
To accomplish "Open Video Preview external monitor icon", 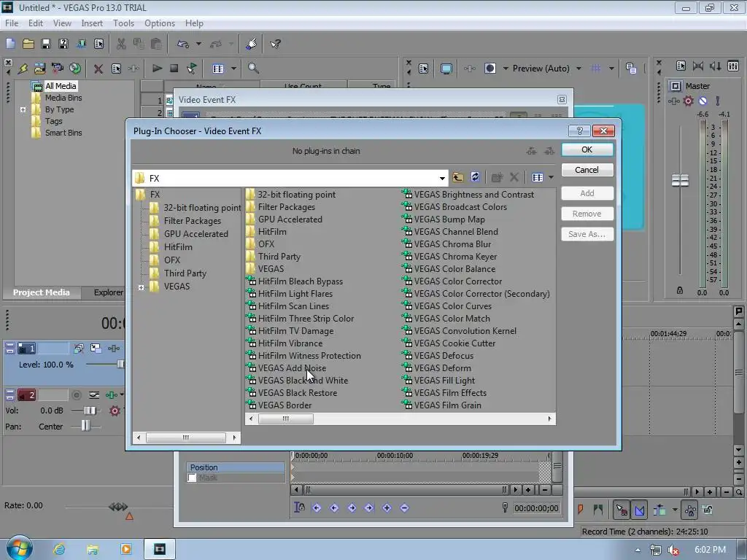I will point(446,69).
